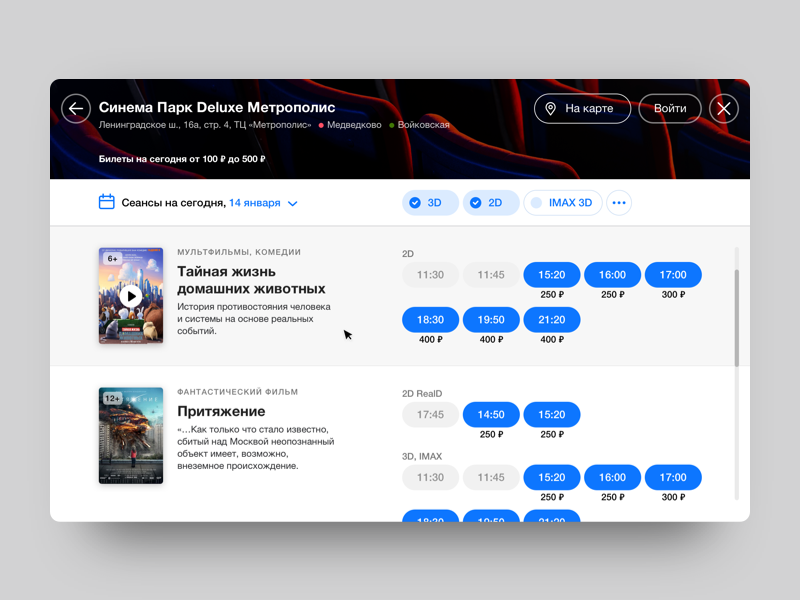The image size is (800, 600).
Task: Click the 12+ age rating badge
Action: pos(112,398)
